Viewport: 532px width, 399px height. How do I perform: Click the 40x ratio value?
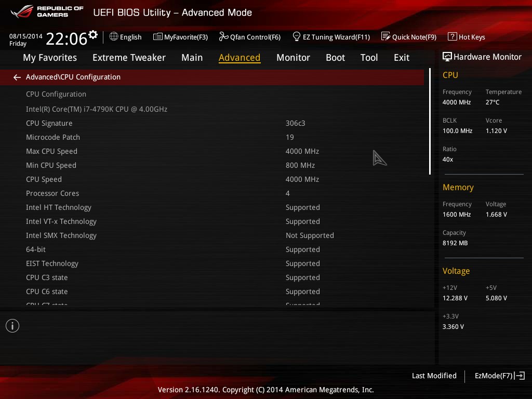click(x=448, y=159)
